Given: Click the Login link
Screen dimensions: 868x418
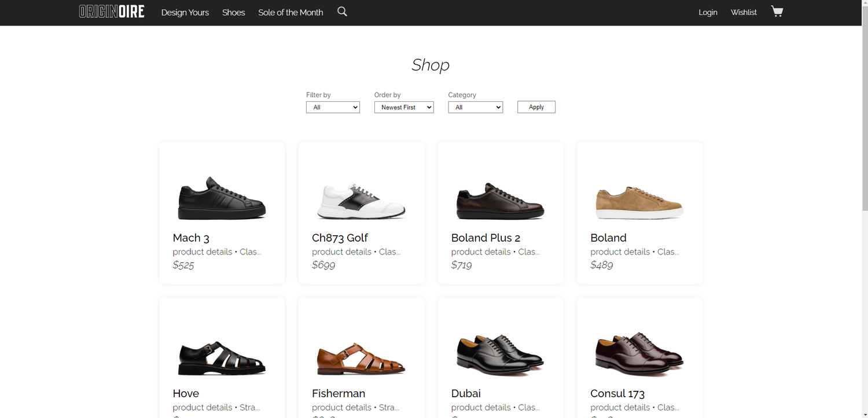Looking at the screenshot, I should tap(708, 12).
